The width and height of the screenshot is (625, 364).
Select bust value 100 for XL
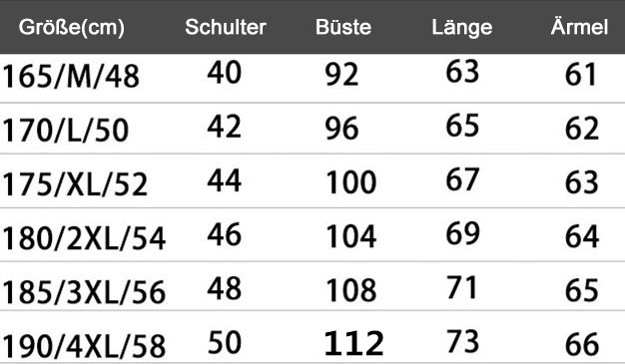(x=351, y=182)
